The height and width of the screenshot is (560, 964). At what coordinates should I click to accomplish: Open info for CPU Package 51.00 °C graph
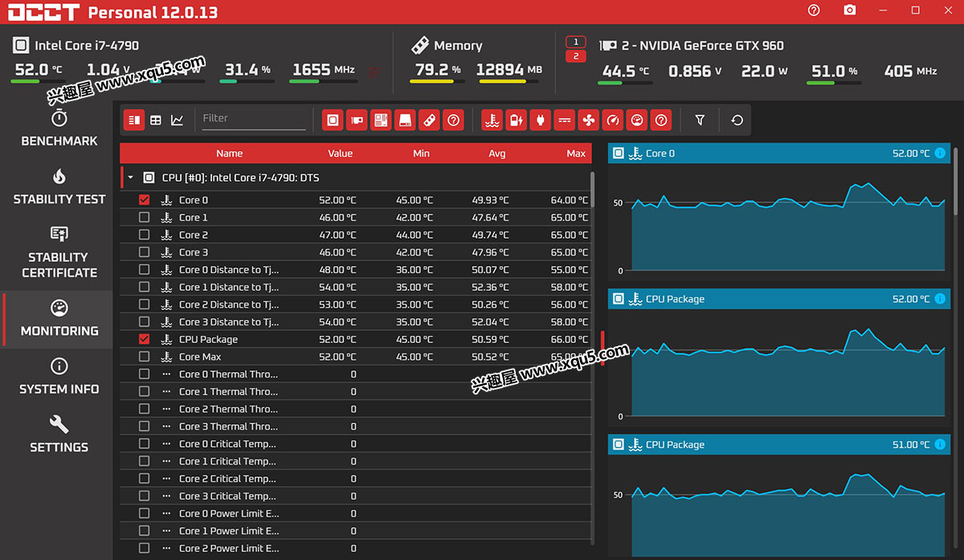(x=941, y=444)
